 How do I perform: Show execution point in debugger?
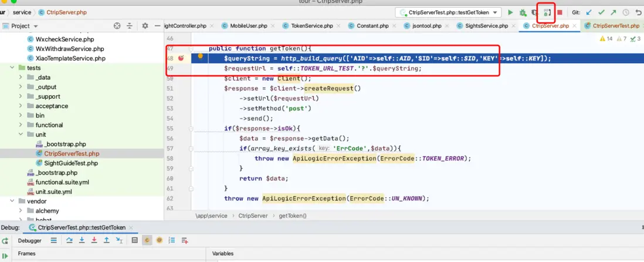pyautogui.click(x=54, y=241)
